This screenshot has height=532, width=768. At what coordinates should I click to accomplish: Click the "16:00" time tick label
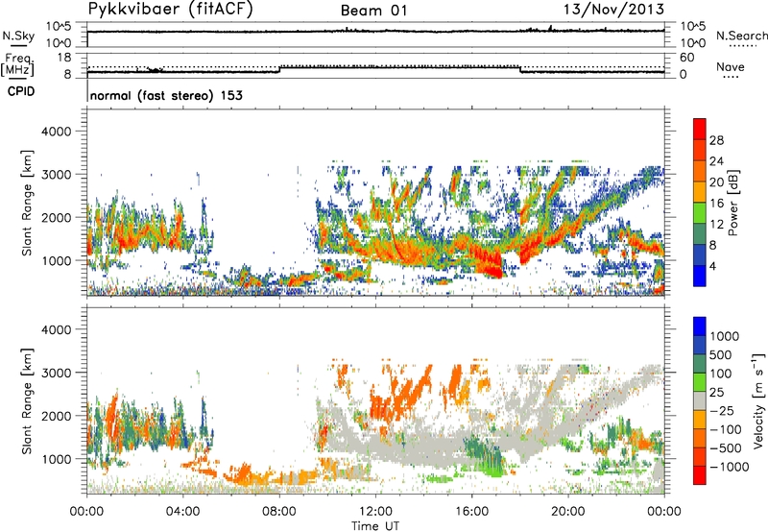coord(471,512)
